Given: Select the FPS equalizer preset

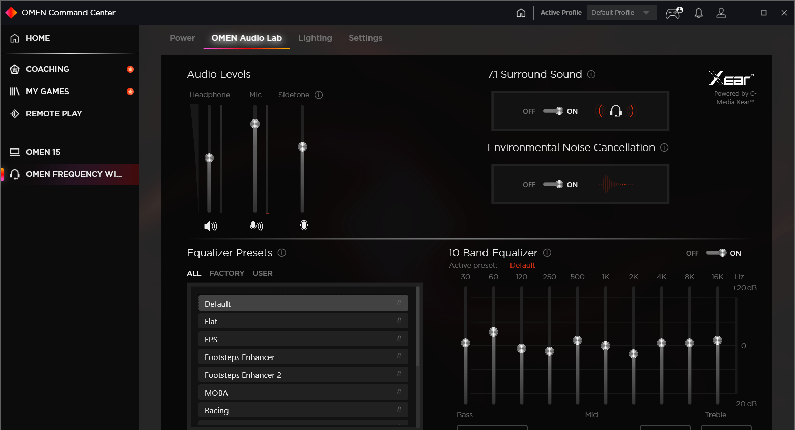Looking at the screenshot, I should [303, 339].
